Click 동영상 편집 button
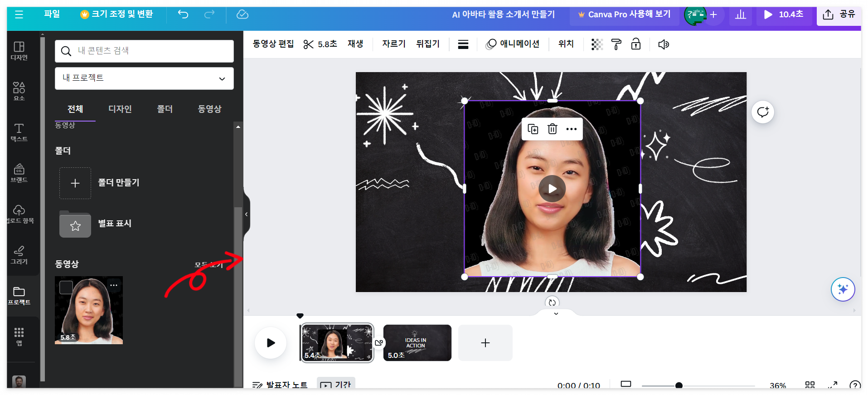 (x=273, y=44)
